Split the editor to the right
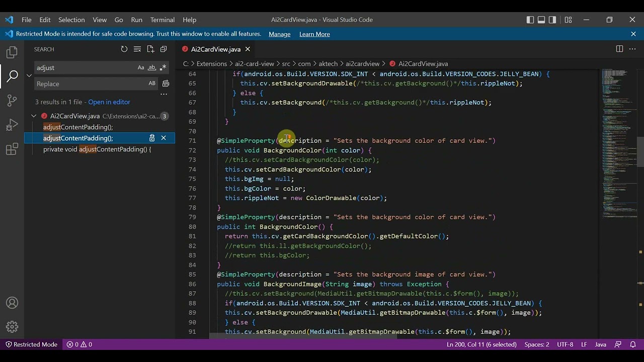 [619, 49]
